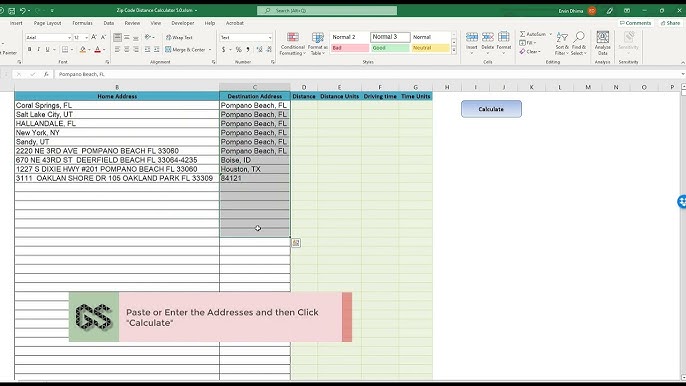Toggle Wrap Text
The image size is (686, 386).
click(179, 38)
